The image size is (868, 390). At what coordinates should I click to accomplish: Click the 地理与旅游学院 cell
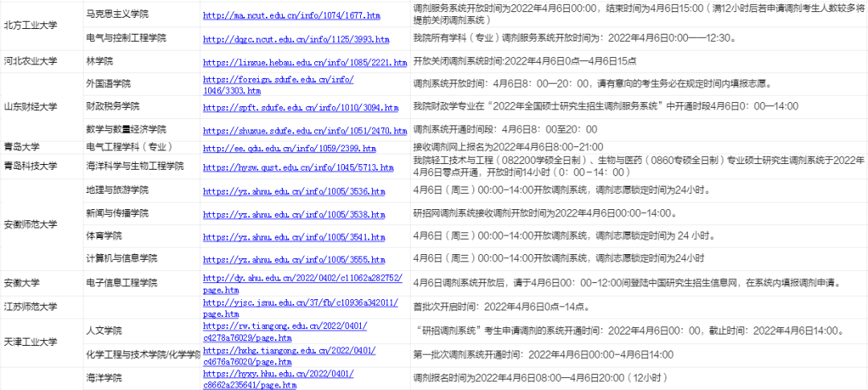click(141, 190)
